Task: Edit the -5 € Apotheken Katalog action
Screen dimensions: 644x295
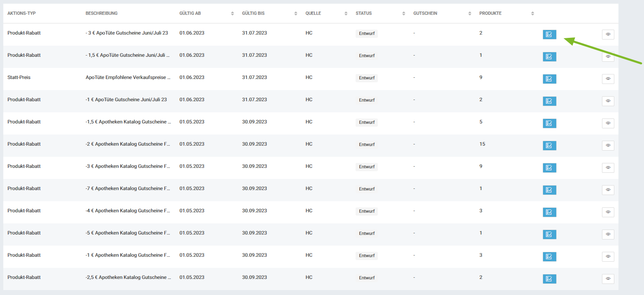Action: [549, 235]
